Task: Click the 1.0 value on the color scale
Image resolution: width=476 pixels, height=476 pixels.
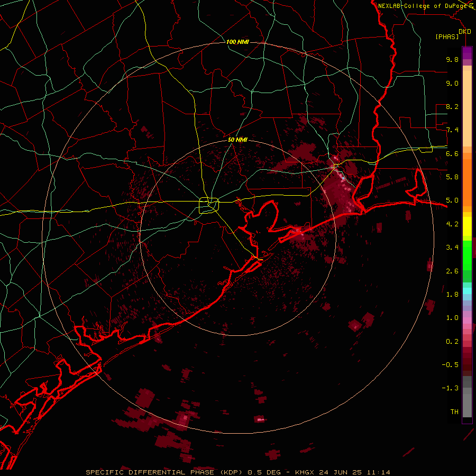Action: [x=452, y=318]
